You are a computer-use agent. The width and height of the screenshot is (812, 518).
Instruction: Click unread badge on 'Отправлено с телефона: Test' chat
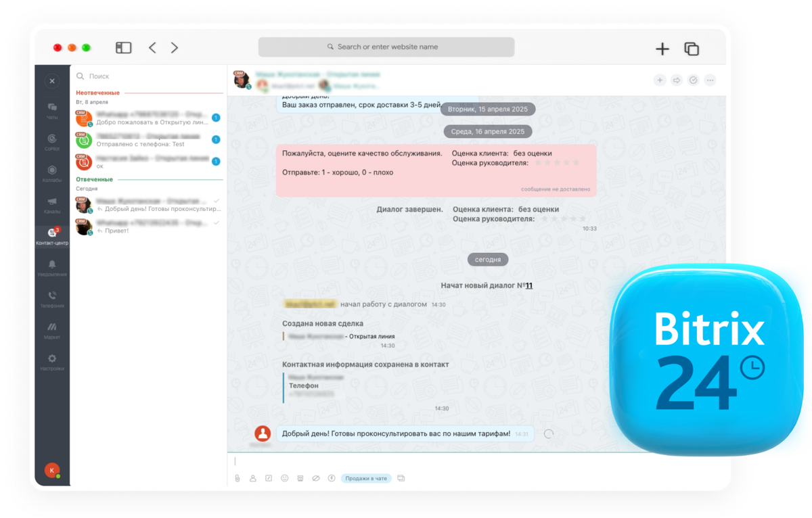(216, 139)
